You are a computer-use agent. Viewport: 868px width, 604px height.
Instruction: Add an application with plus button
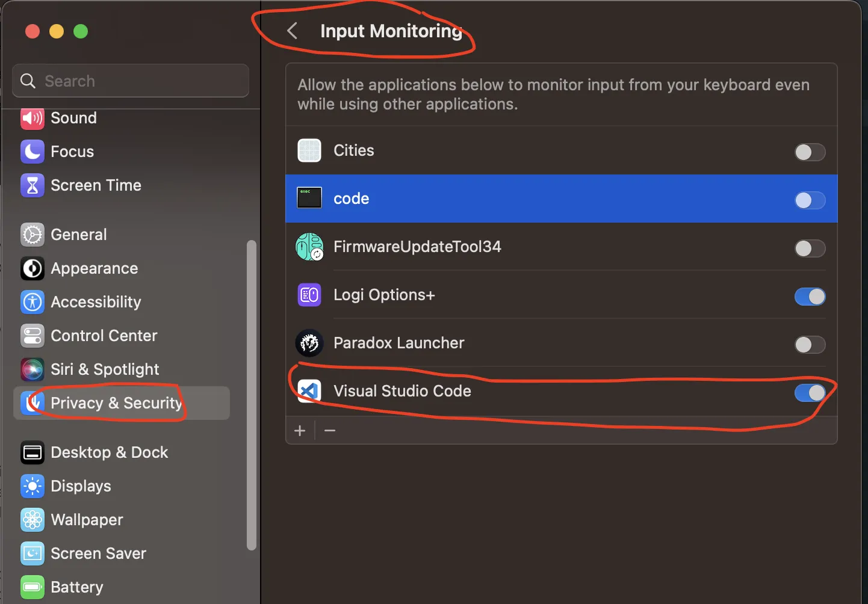click(300, 431)
